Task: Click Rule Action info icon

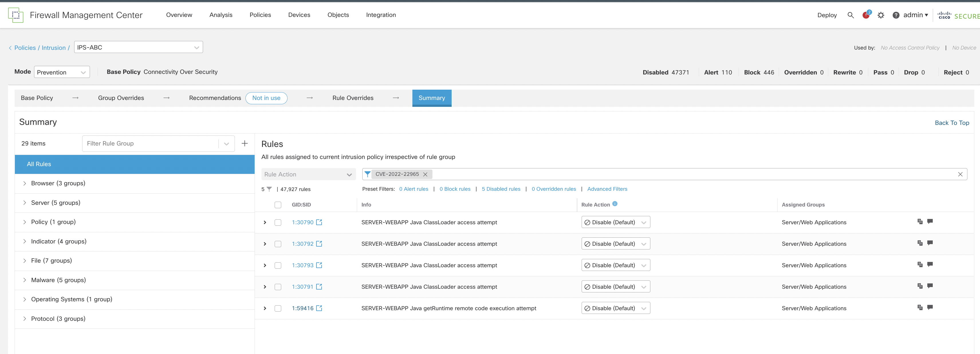Action: pos(615,204)
